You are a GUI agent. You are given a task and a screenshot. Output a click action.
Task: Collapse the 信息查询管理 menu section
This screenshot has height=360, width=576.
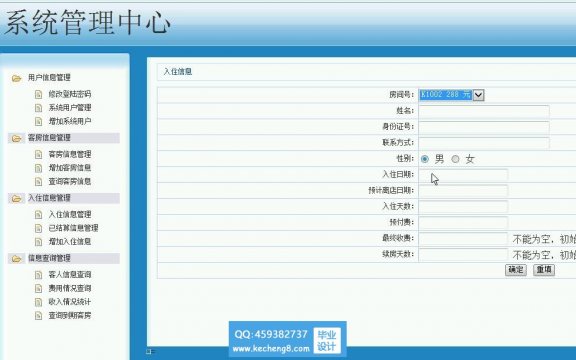click(49, 258)
